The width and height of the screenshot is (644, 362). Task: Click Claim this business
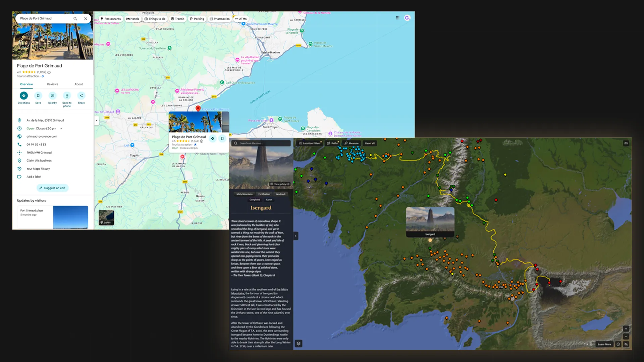pos(39,161)
